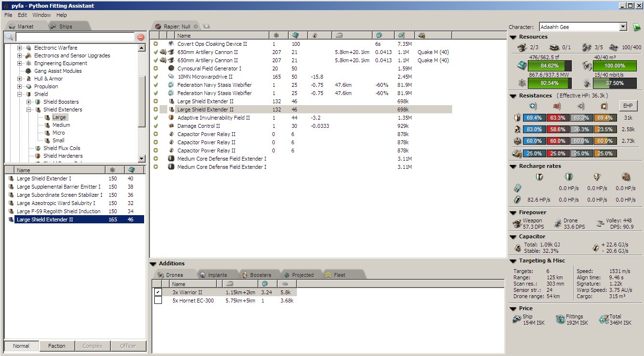Click the drone bay icon beside 40/40 m³

tap(586, 66)
